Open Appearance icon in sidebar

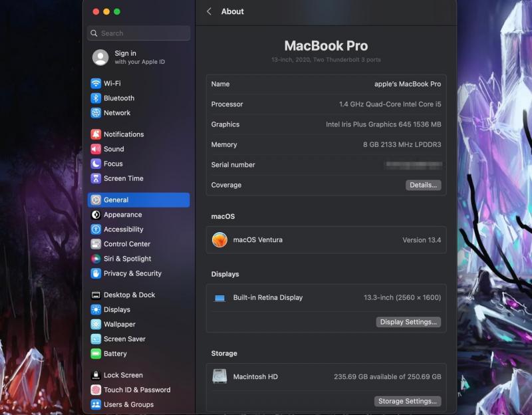pos(96,215)
